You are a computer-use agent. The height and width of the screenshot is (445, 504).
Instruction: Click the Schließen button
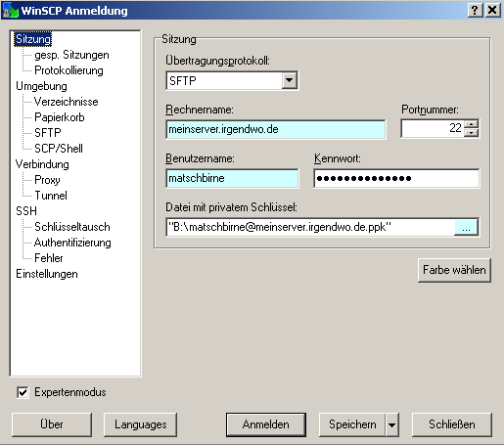[x=452, y=424]
